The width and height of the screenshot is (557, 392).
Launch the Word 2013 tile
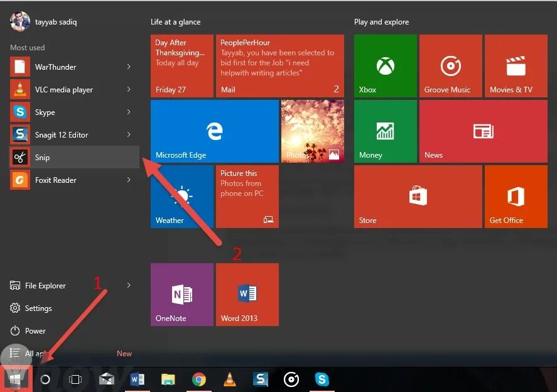247,295
